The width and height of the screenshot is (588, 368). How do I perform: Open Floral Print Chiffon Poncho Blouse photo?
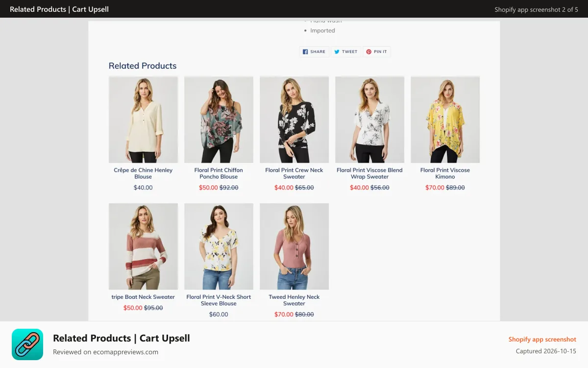(219, 120)
